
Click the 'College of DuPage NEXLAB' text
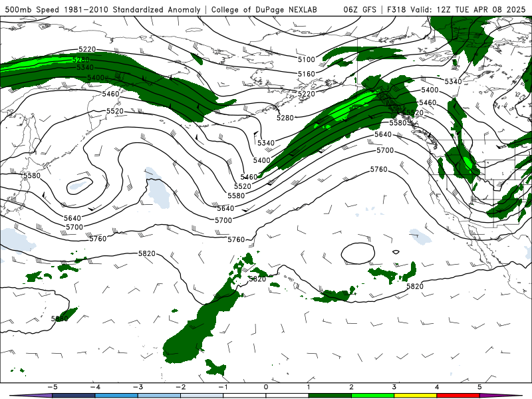pos(264,9)
